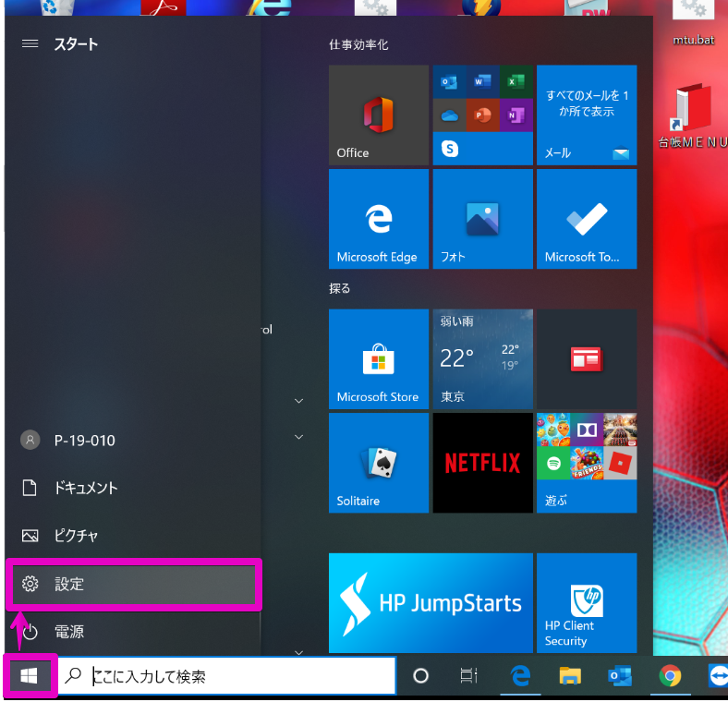The width and height of the screenshot is (728, 702).
Task: Open Dolby in the 遊ぶ folder tile
Action: pos(587,430)
